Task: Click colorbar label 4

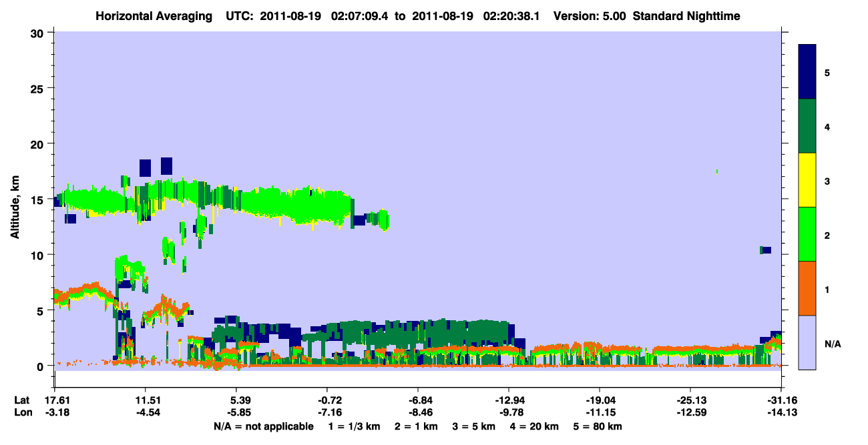Action: pyautogui.click(x=827, y=126)
